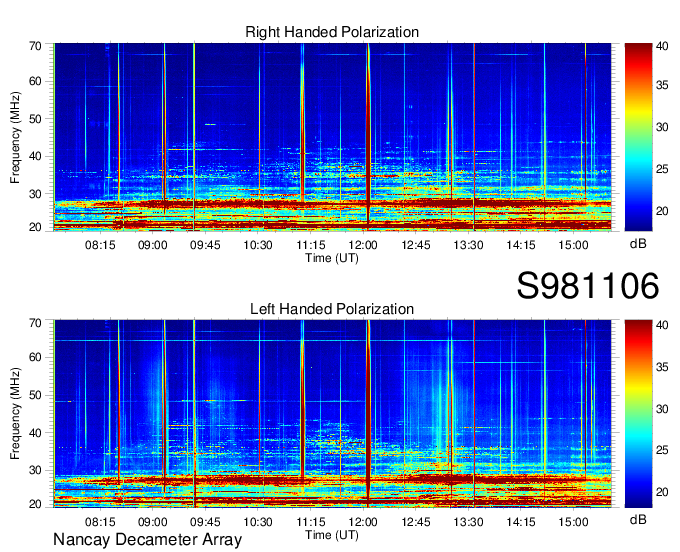Click the 13:30 time tick on the Left Handed plot
Image resolution: width=680 pixels, height=552 pixels.
pos(468,522)
